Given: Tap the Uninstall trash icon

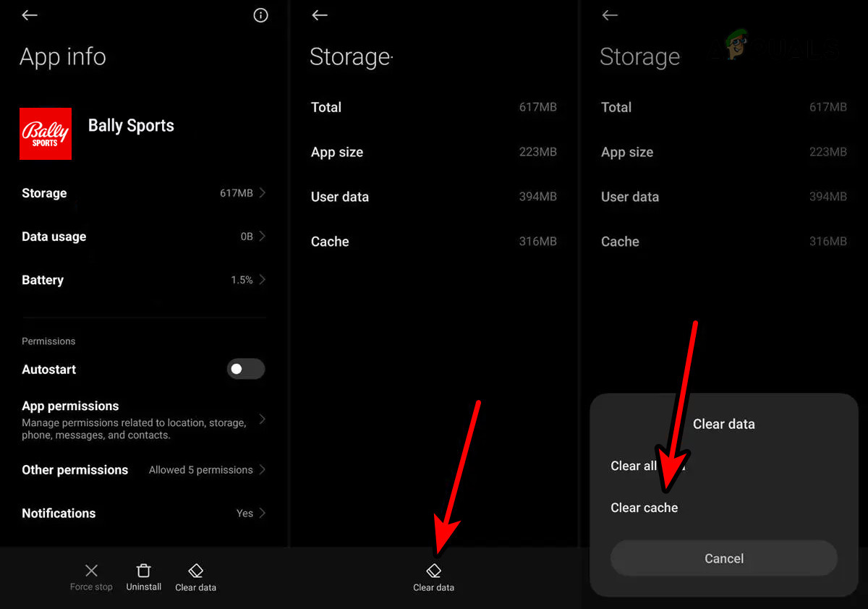Looking at the screenshot, I should pyautogui.click(x=144, y=571).
